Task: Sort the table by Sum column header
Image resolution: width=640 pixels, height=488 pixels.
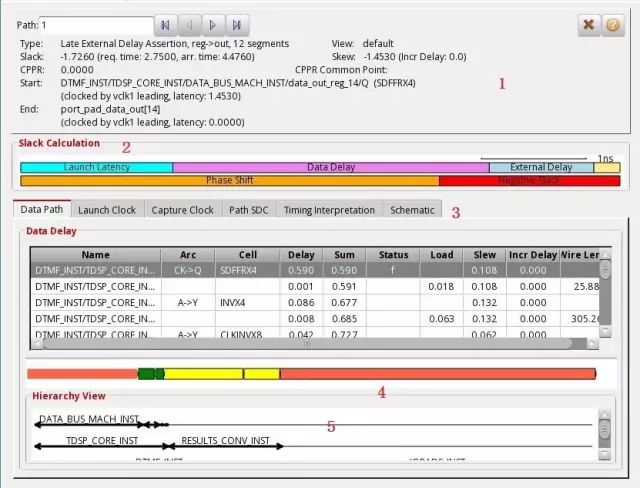Action: tap(344, 255)
